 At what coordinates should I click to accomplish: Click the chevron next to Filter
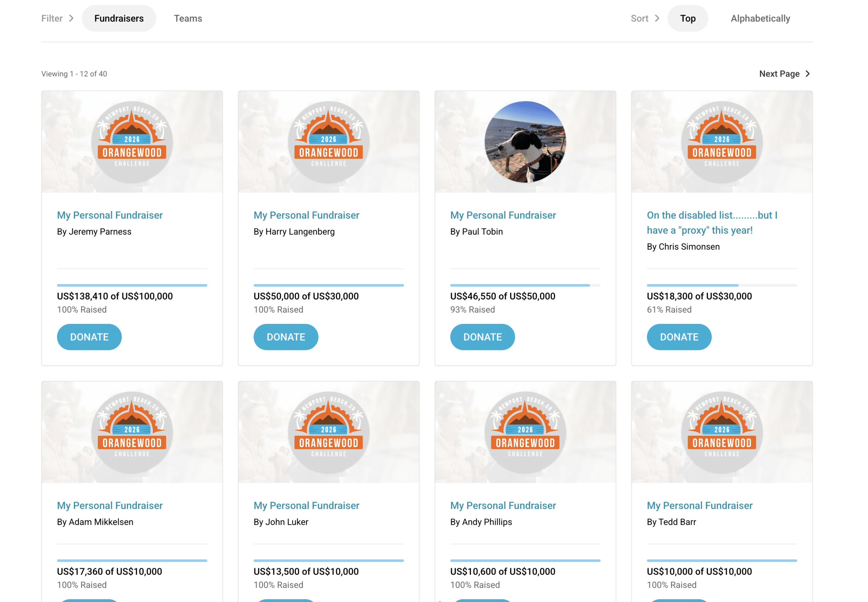pos(71,18)
